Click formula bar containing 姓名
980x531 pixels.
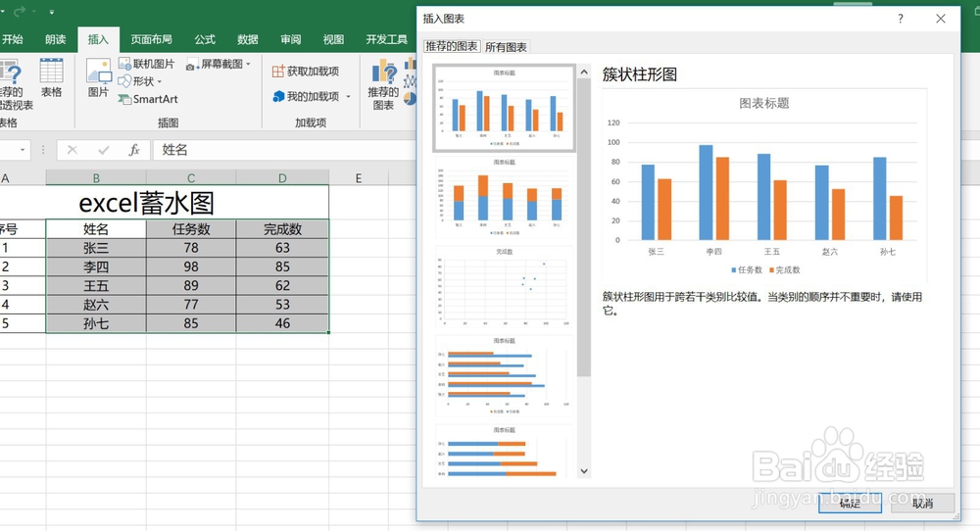click(284, 150)
